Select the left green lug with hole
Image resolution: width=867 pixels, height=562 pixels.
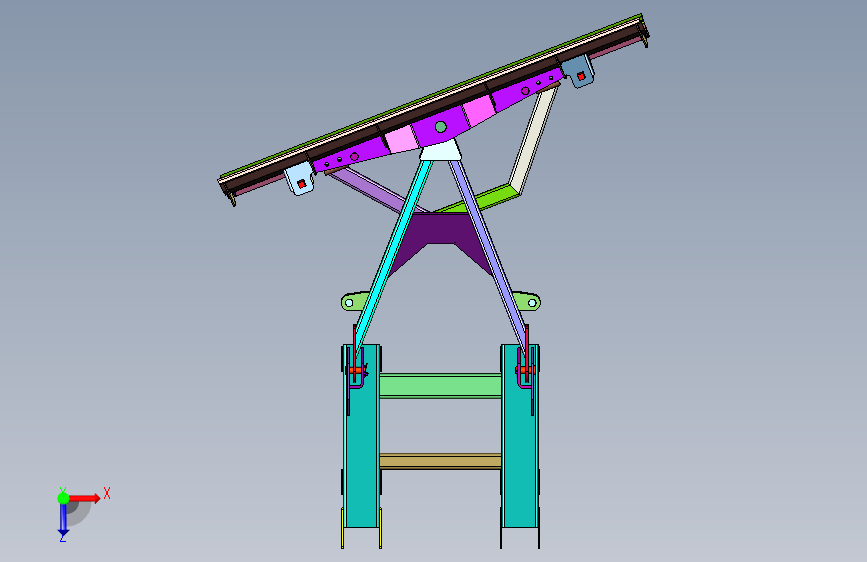point(354,301)
